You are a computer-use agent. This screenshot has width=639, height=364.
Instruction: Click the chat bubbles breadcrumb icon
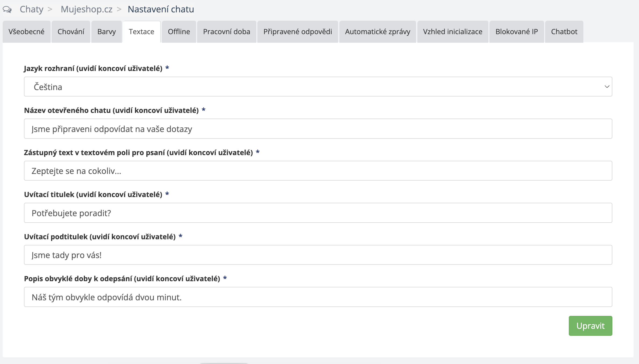(x=7, y=9)
